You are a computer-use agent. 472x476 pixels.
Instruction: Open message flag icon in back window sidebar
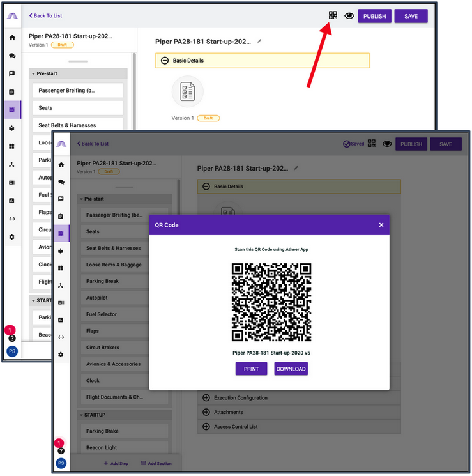tap(12, 73)
